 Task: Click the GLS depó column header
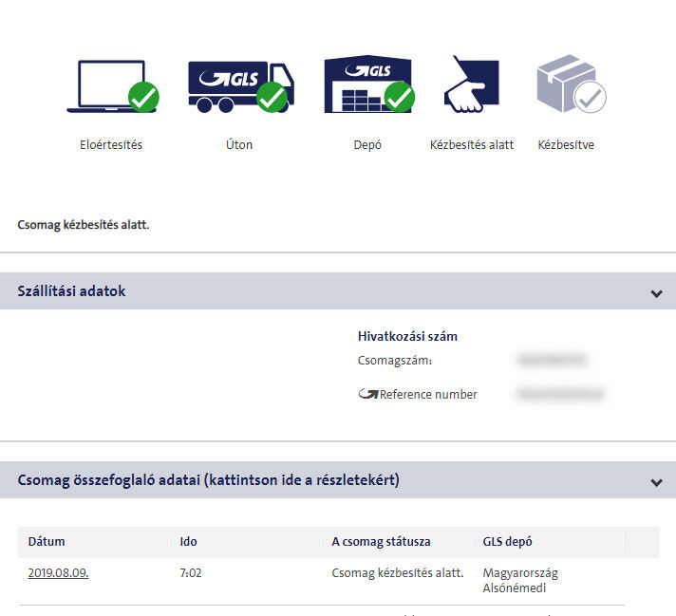[x=508, y=542]
